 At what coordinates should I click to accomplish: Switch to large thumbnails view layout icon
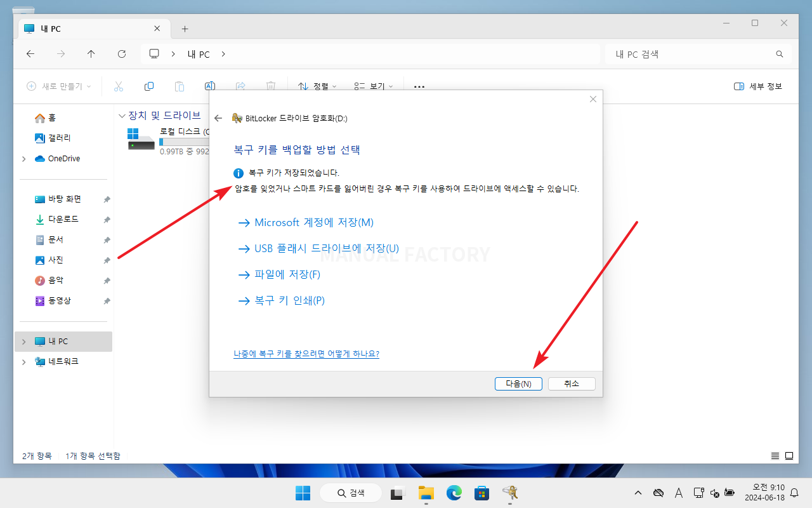click(789, 456)
